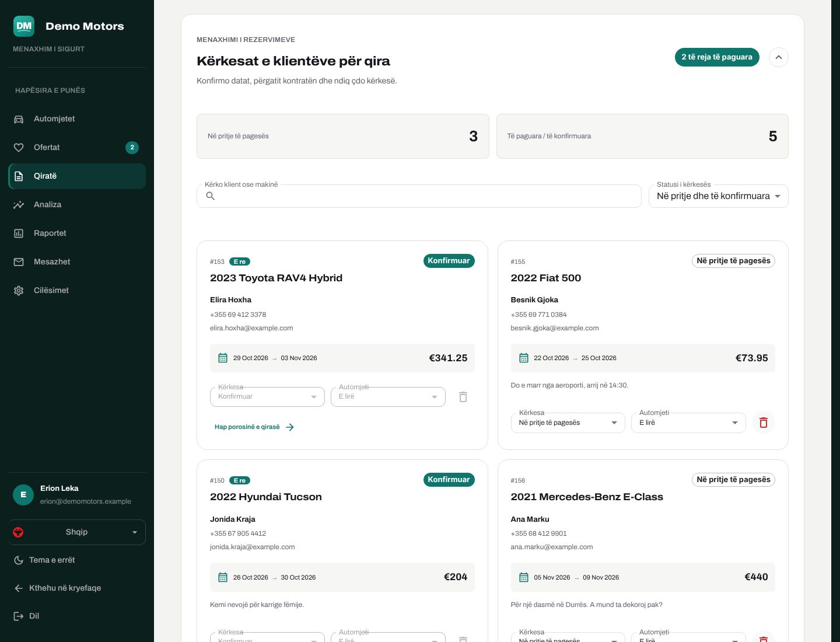Click the Erion Leka avatar

coord(23,495)
